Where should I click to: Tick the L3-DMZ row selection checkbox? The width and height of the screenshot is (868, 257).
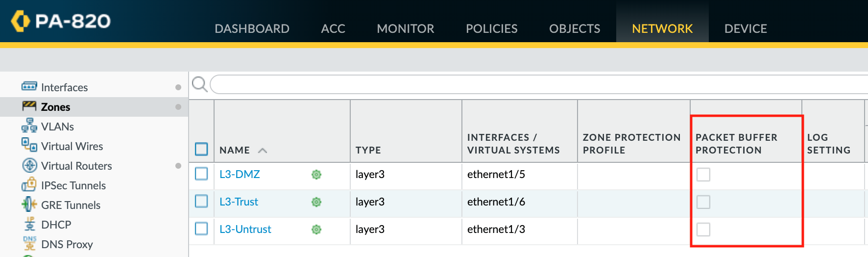[x=201, y=174]
